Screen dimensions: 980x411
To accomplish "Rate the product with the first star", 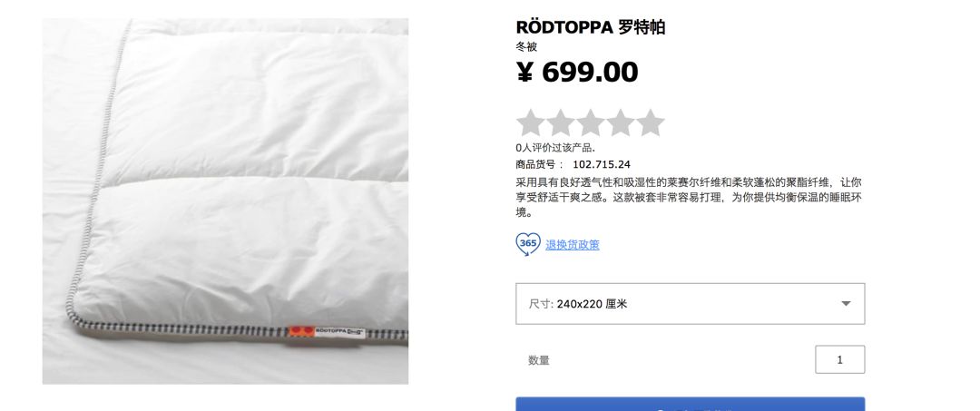I will [530, 122].
